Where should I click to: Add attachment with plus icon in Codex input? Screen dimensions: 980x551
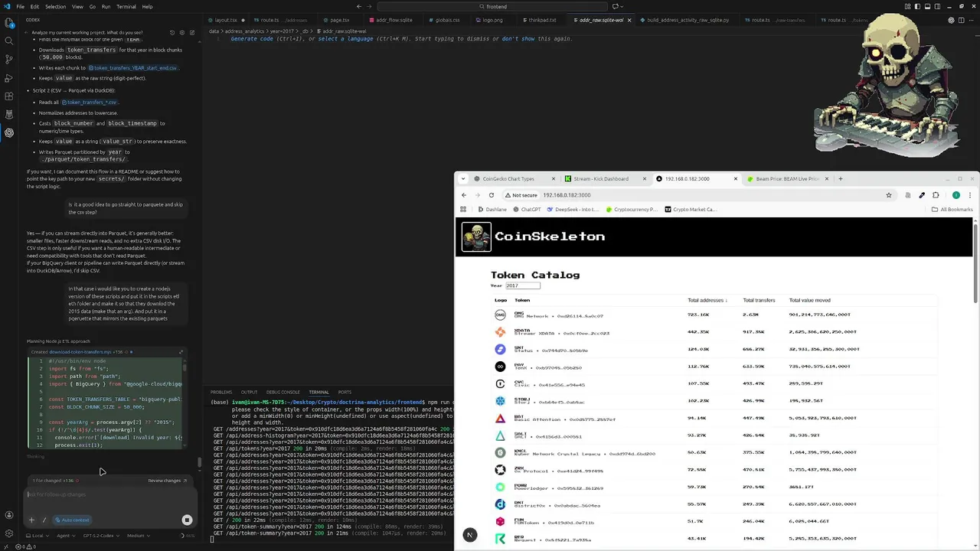coord(31,520)
